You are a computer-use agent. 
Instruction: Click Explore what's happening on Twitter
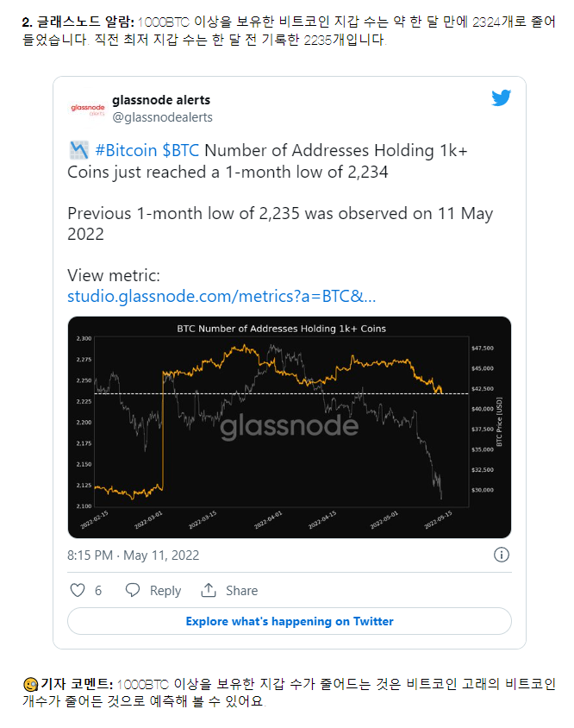pyautogui.click(x=290, y=621)
